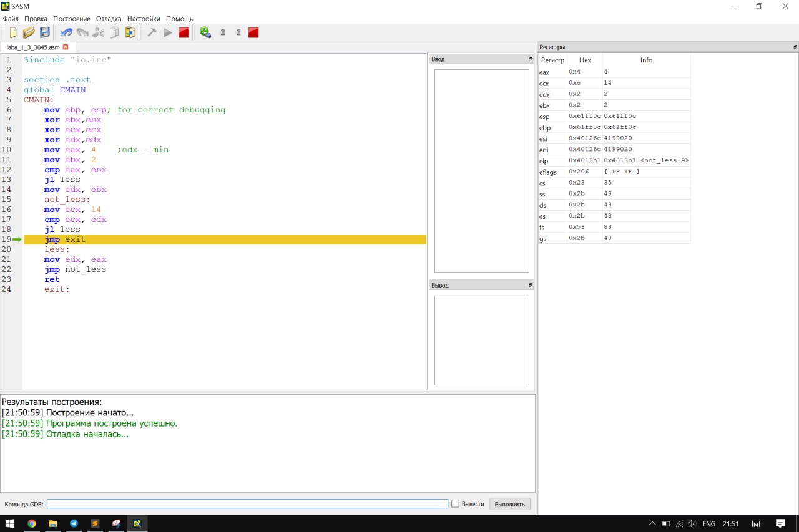
Task: Undock the Вывод panel
Action: click(530, 285)
